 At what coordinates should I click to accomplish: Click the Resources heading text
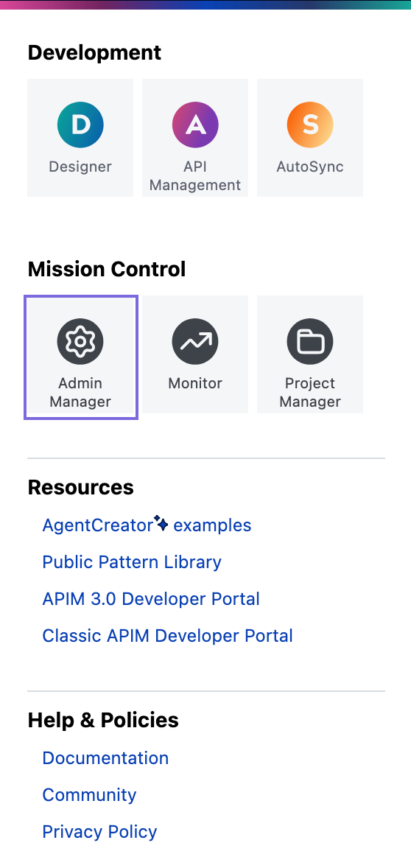pos(81,487)
